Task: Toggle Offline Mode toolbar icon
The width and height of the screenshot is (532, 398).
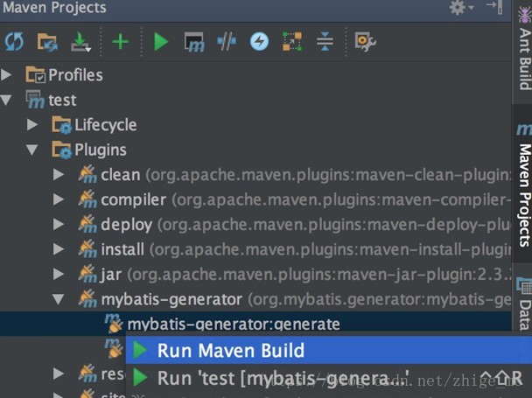Action: pyautogui.click(x=227, y=42)
